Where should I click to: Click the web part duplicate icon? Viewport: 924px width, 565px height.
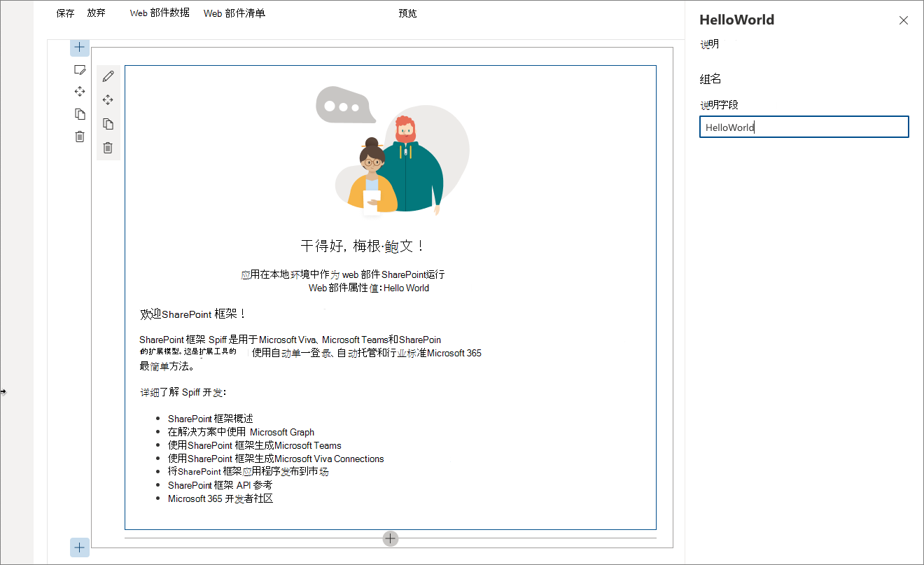pos(108,124)
